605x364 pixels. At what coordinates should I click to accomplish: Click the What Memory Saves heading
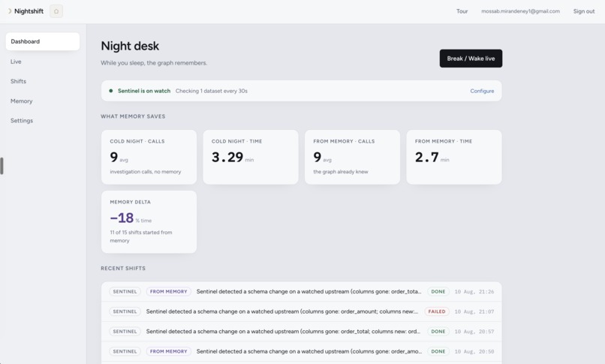point(133,116)
